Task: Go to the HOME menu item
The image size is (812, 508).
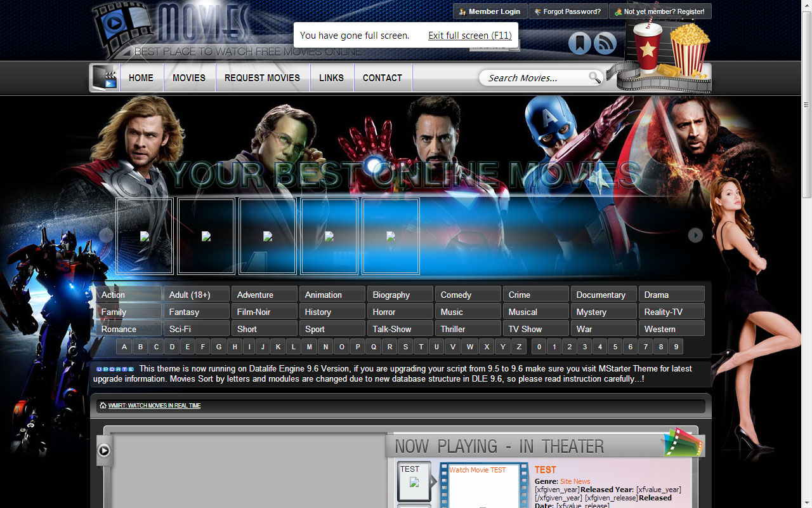Action: [x=141, y=77]
